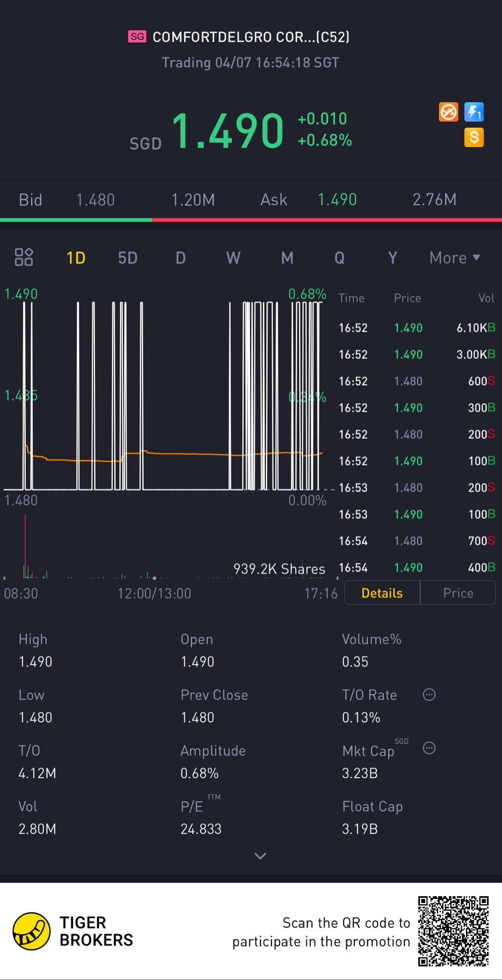Tap the info icon beside Mkt Cap
The width and height of the screenshot is (502, 980).
(429, 748)
